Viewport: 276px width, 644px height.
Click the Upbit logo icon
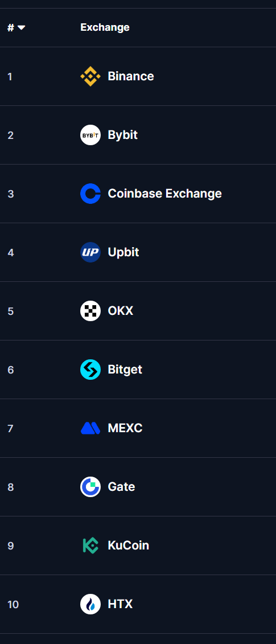(x=90, y=252)
